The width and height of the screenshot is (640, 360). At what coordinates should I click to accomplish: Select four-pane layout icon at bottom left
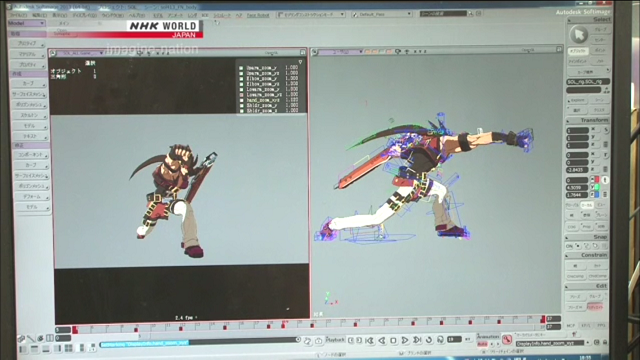click(x=69, y=348)
